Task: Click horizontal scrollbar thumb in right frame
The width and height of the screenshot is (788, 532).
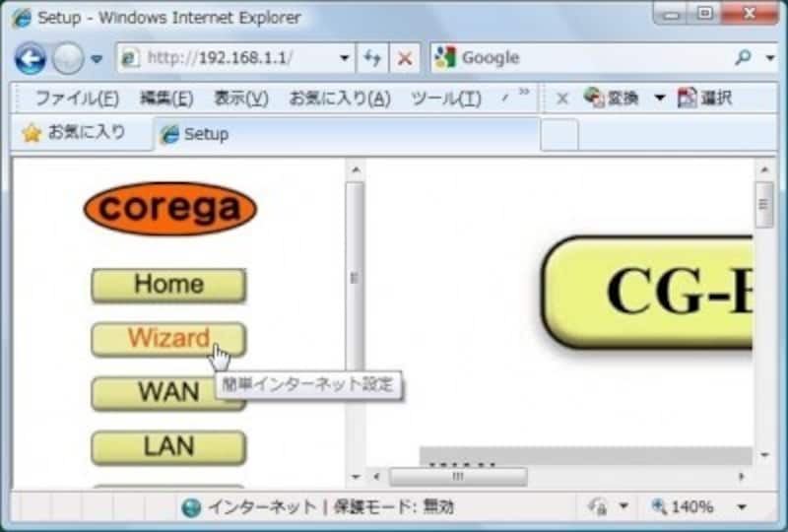Action: click(x=458, y=476)
